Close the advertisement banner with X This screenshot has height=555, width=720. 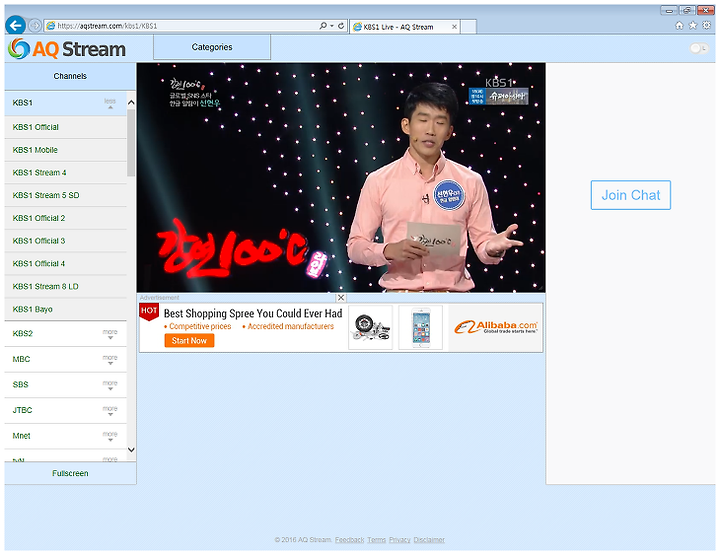click(x=341, y=297)
